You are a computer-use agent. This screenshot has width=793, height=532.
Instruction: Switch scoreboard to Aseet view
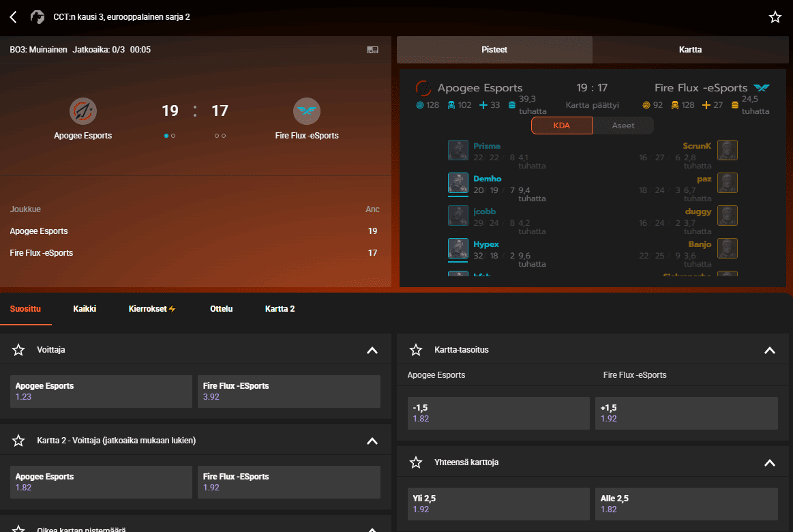(623, 125)
